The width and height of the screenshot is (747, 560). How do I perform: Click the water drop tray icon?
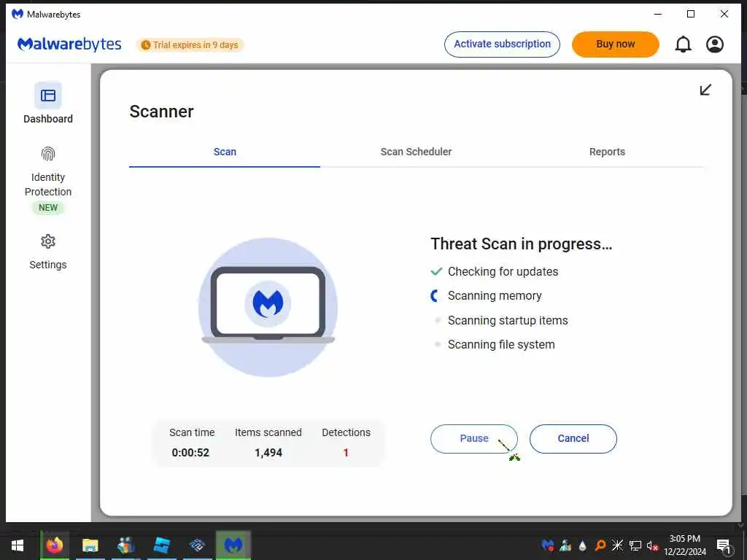click(583, 545)
